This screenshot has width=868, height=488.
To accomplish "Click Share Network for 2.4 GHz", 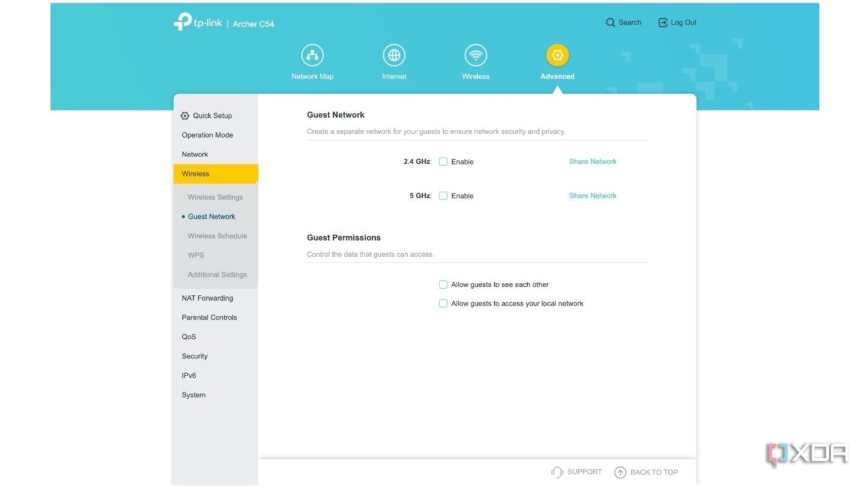I will (x=593, y=161).
